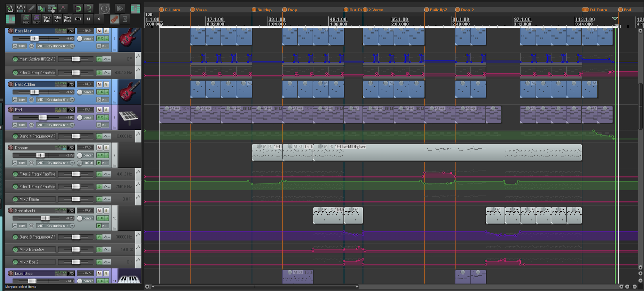
Task: Click the Take Pitch toolbar button
Action: pos(68,19)
